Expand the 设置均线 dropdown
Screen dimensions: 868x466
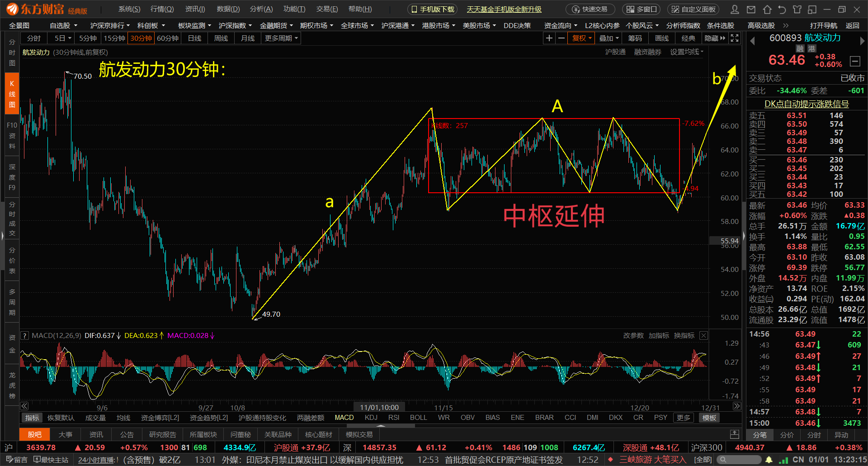[687, 52]
